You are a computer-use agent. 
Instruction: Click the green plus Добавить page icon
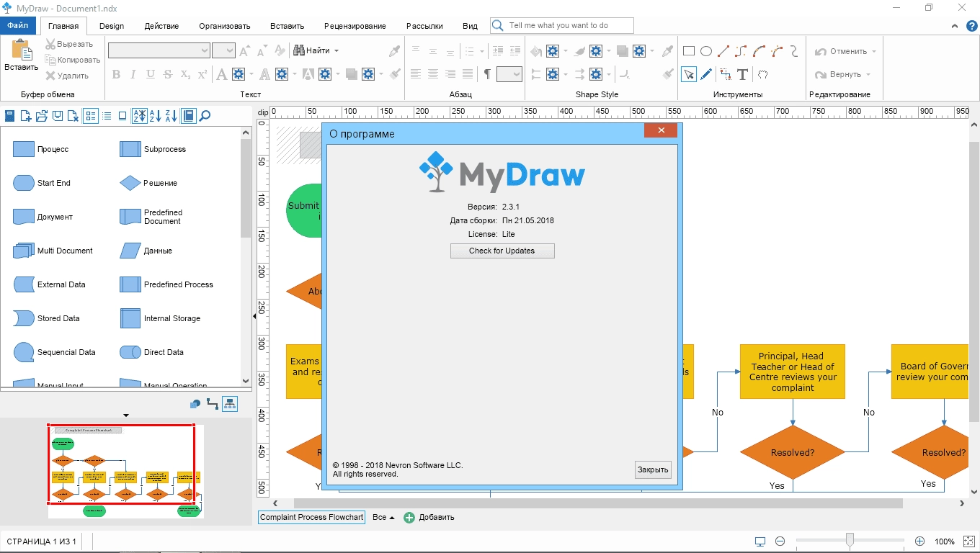tap(409, 517)
